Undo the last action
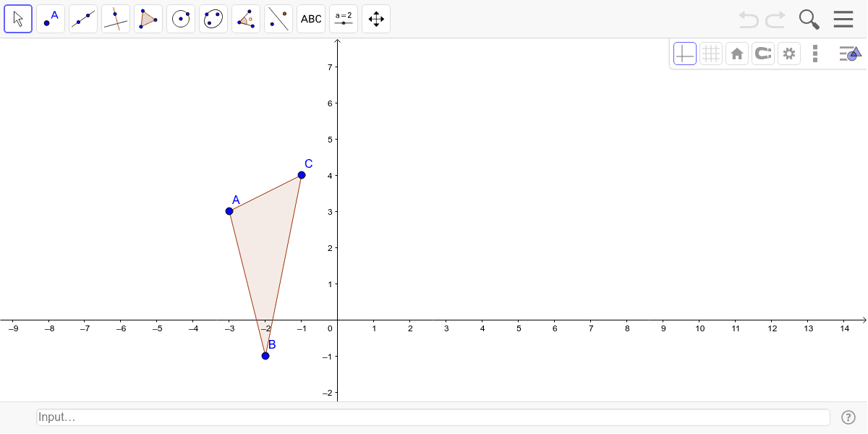This screenshot has height=434, width=868. pyautogui.click(x=749, y=20)
